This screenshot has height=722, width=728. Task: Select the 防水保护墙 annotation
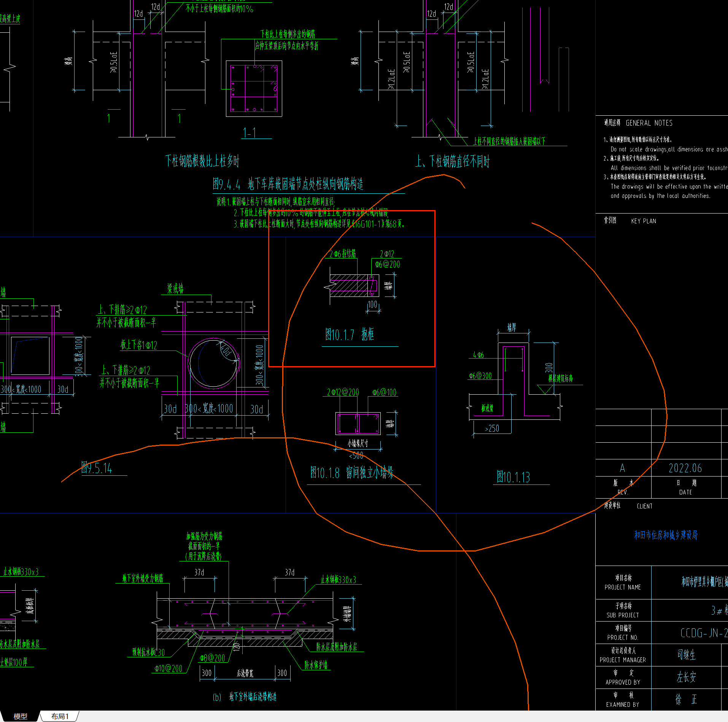(316, 665)
